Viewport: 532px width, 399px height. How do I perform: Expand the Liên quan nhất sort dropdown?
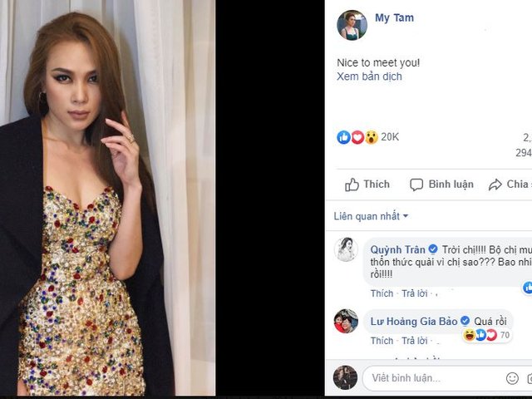tap(372, 216)
